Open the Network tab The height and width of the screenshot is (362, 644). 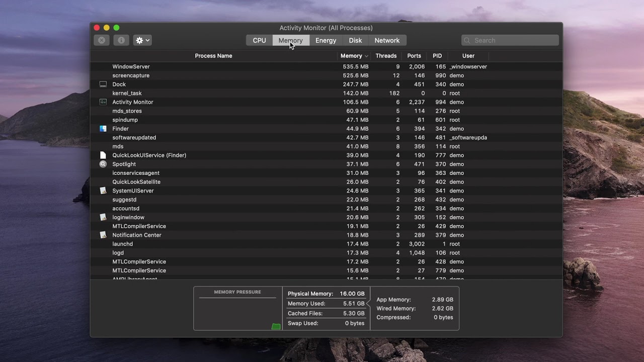click(x=387, y=40)
